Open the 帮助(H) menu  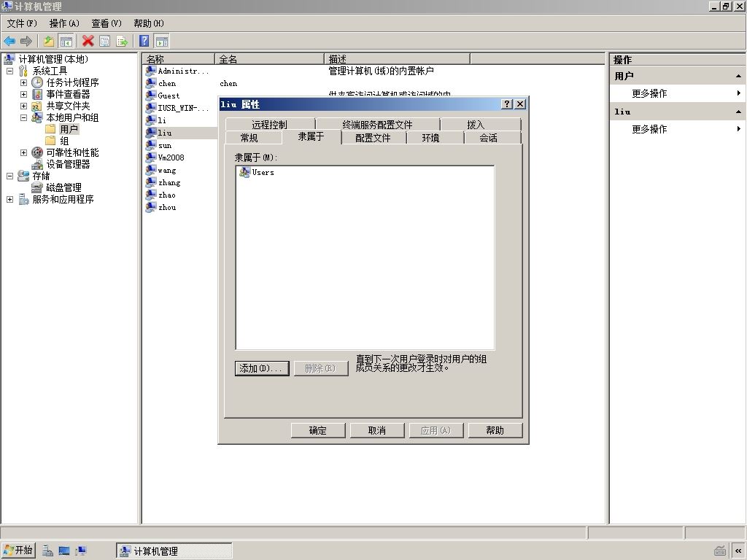click(x=149, y=23)
